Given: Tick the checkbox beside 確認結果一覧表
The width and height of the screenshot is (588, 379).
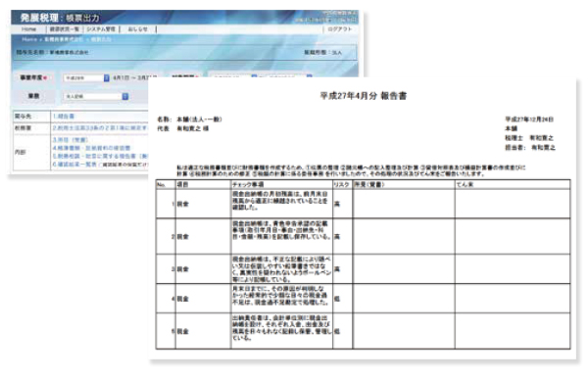Looking at the screenshot, I should tap(101, 165).
